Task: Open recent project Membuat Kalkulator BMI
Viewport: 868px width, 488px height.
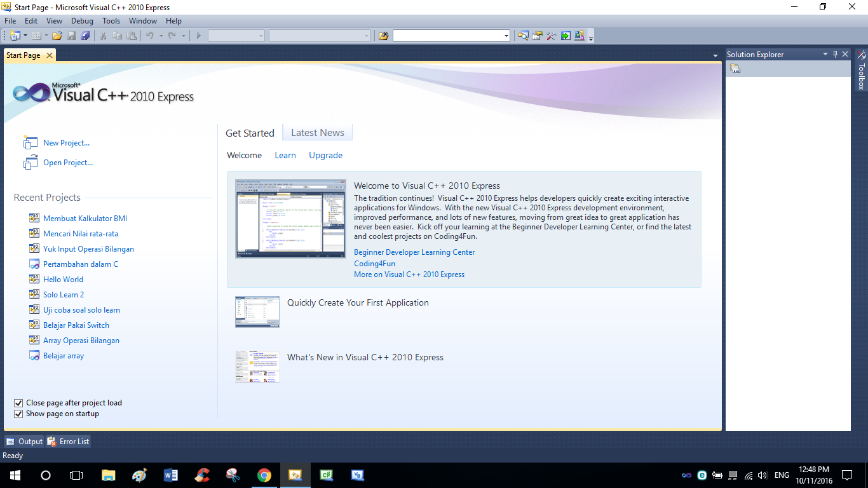Action: click(85, 219)
